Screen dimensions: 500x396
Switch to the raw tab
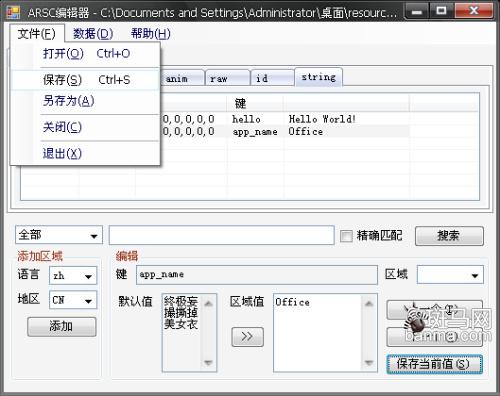(228, 79)
